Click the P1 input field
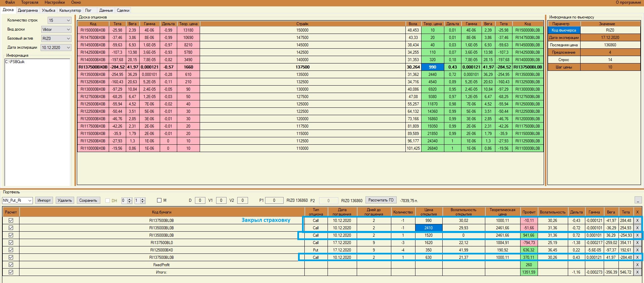Viewport: 644px width, 283px height. [274, 200]
